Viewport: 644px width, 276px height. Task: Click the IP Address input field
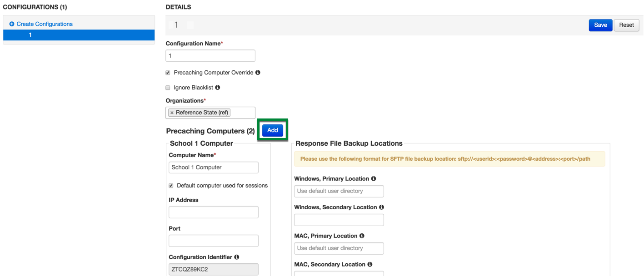(x=214, y=212)
